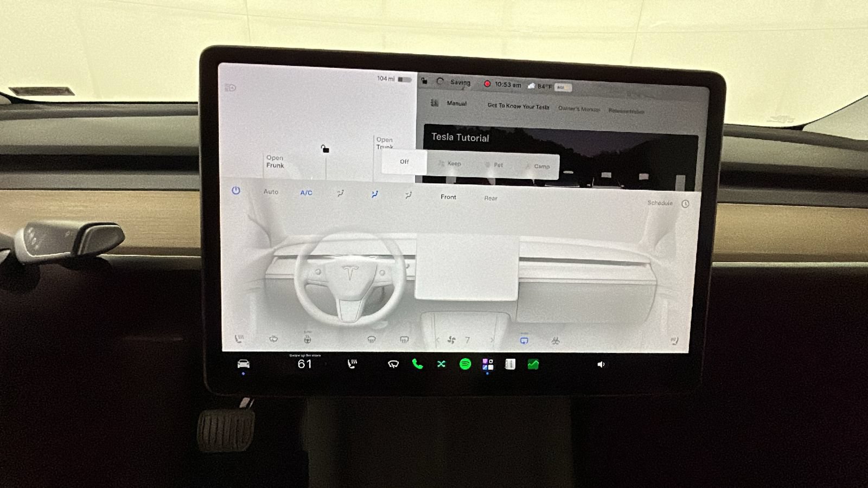The width and height of the screenshot is (868, 488).
Task: Tap the car lock icon
Action: (325, 149)
